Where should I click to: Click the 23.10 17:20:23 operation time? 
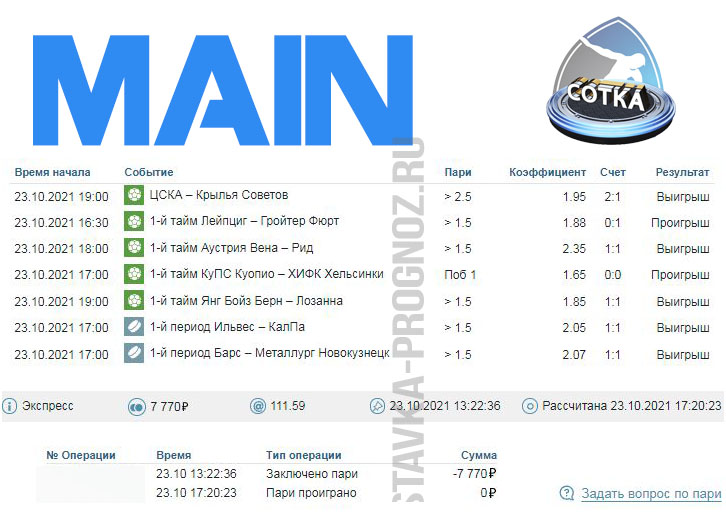tap(196, 493)
